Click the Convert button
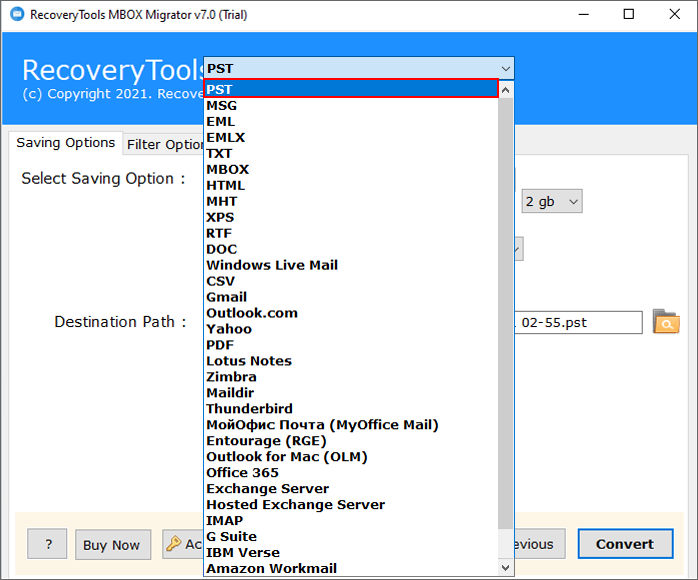Screen dimensions: 698x580 click(x=625, y=544)
